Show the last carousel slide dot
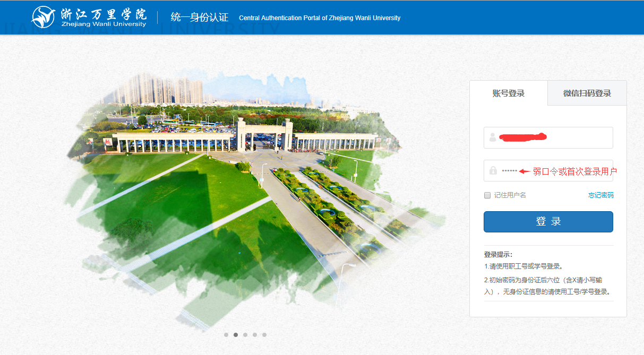Image resolution: width=644 pixels, height=355 pixels. click(264, 335)
